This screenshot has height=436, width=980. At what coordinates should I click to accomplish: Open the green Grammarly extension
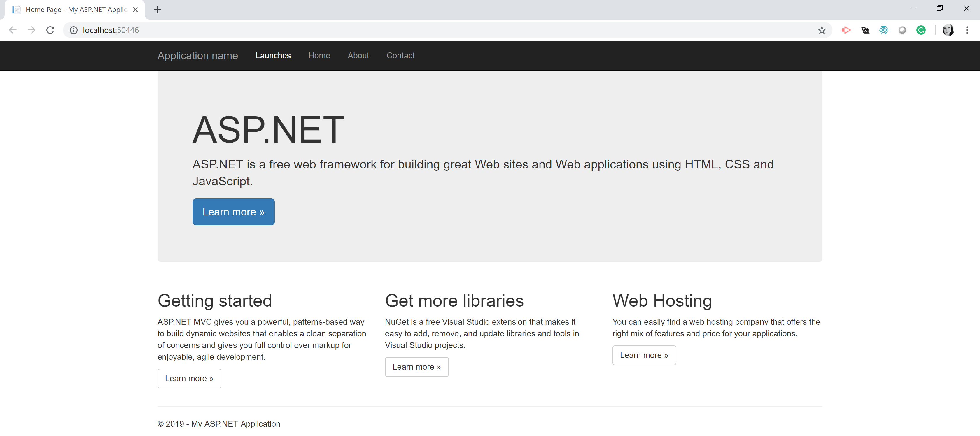pos(921,30)
